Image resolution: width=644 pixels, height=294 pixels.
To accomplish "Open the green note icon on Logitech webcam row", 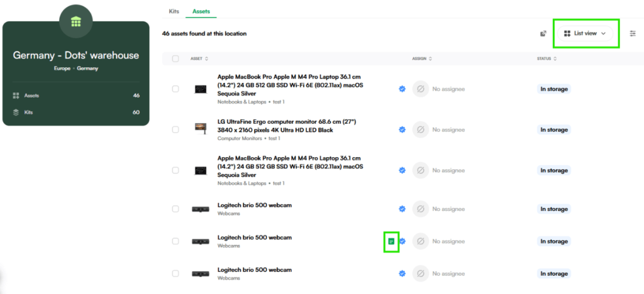I will (391, 241).
